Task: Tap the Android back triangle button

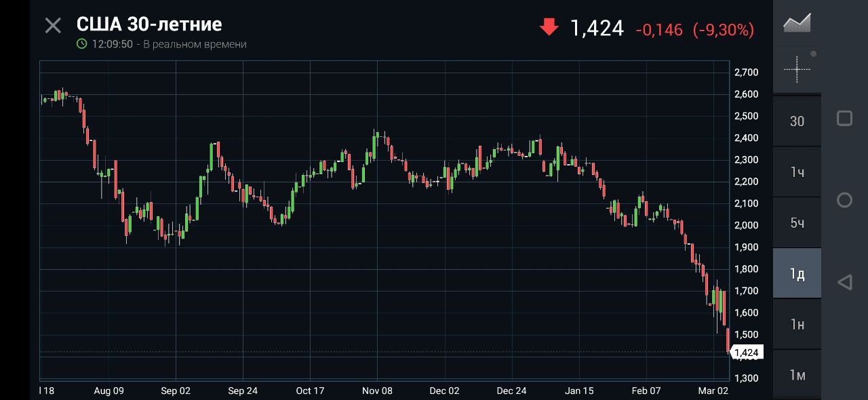Action: point(844,282)
